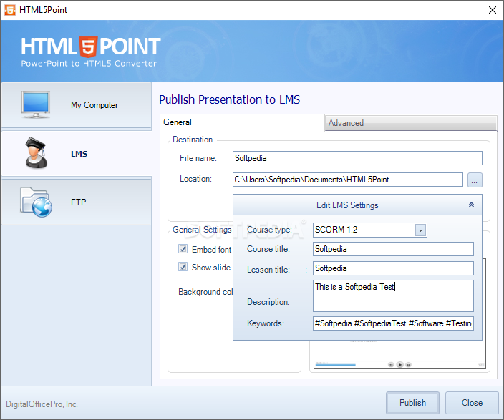
Task: Click the File name input field
Action: (x=357, y=158)
